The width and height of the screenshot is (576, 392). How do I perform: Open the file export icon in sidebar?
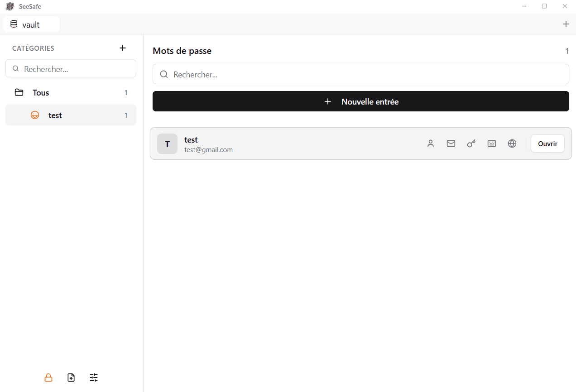coord(71,378)
